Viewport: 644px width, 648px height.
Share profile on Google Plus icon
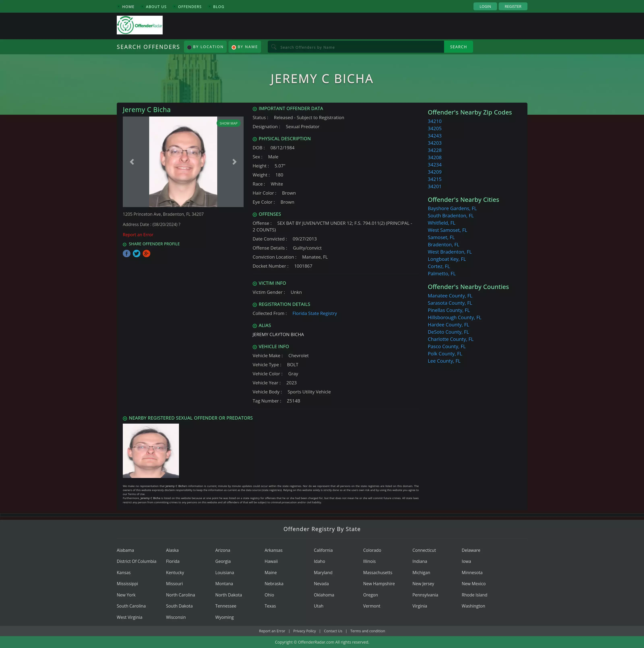(x=146, y=254)
